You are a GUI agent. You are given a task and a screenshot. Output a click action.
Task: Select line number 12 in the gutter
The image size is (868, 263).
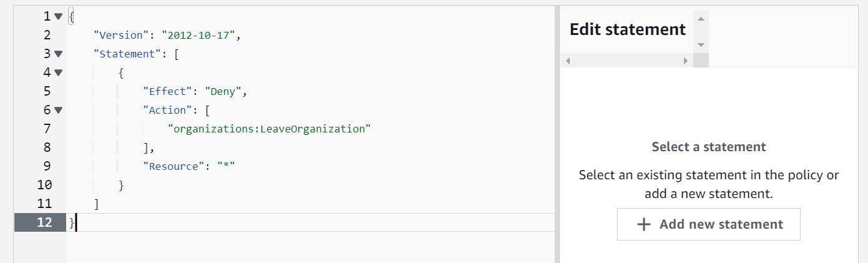44,222
